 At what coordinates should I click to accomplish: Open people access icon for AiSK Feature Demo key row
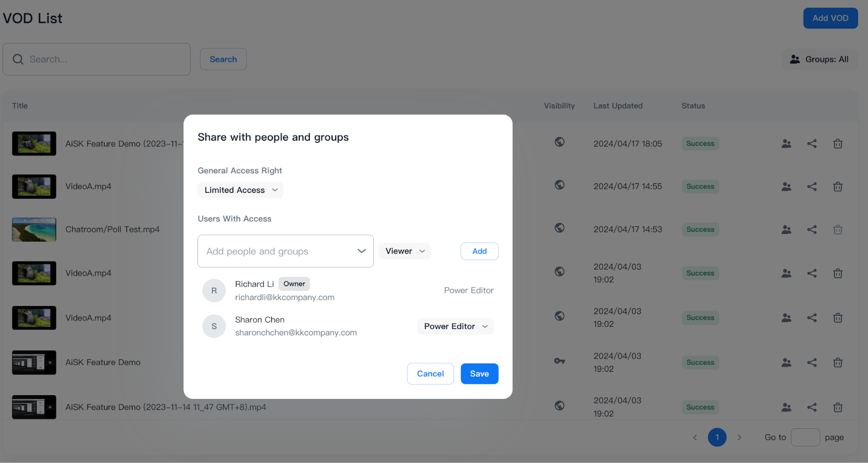[x=786, y=363]
